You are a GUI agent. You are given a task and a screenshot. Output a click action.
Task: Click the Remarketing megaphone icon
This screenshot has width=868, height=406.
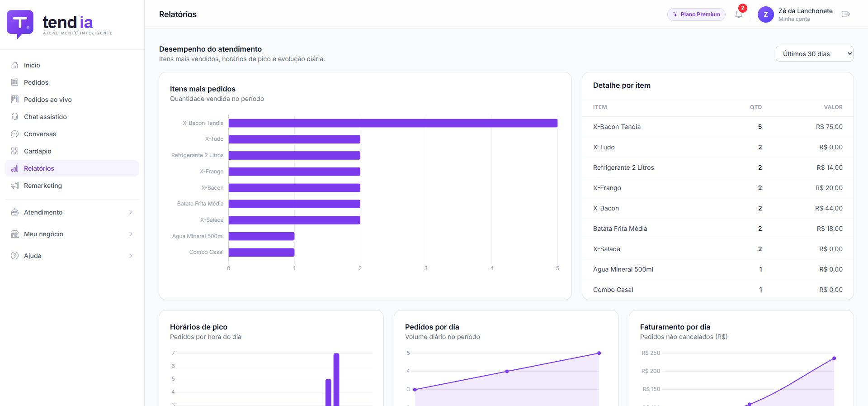(x=15, y=186)
